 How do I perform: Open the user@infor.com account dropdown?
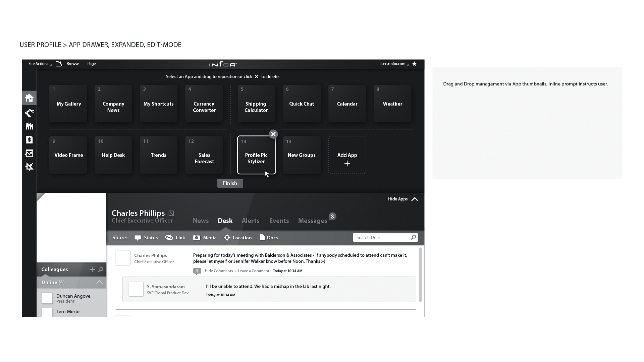[393, 64]
